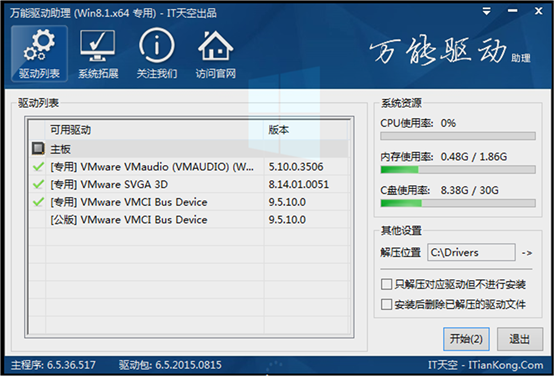The width and height of the screenshot is (554, 376).
Task: Click the 万能驱动 助理 calligraphy logo
Action: point(450,52)
